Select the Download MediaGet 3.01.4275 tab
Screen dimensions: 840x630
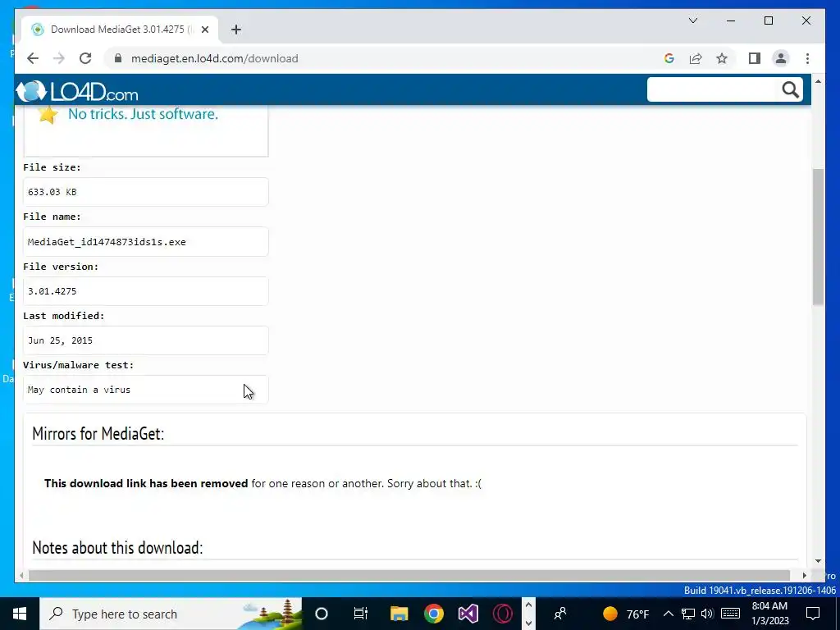pyautogui.click(x=120, y=30)
